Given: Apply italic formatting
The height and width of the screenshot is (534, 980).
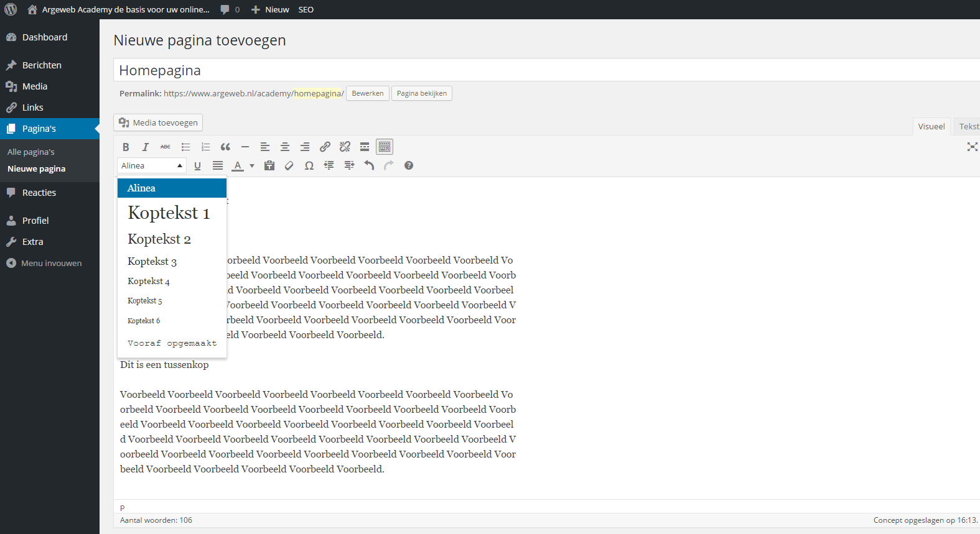Looking at the screenshot, I should click(x=146, y=147).
